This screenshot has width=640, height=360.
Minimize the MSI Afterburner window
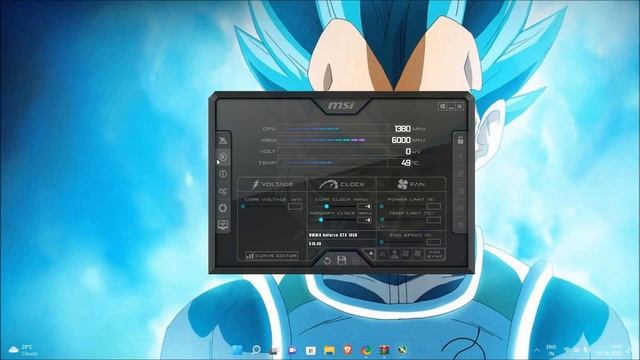click(451, 107)
